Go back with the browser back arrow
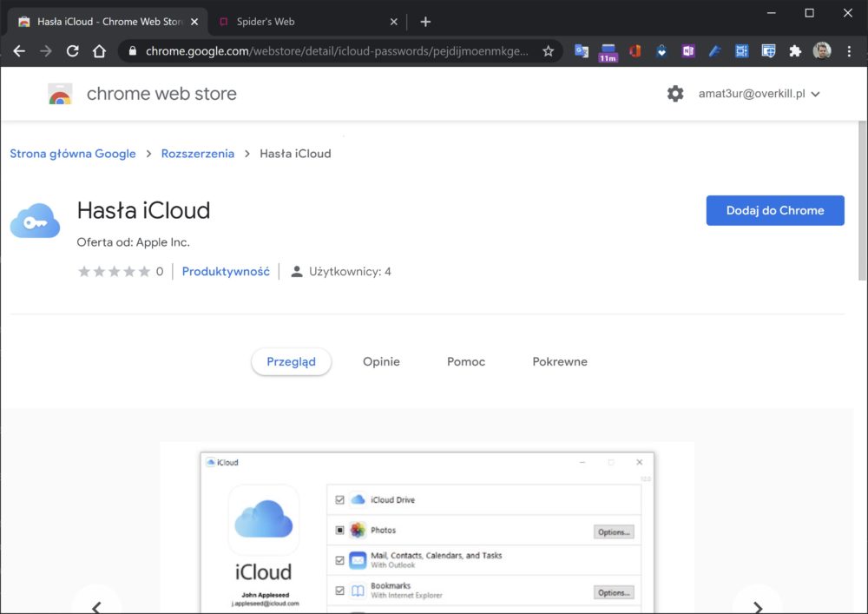 pyautogui.click(x=19, y=51)
